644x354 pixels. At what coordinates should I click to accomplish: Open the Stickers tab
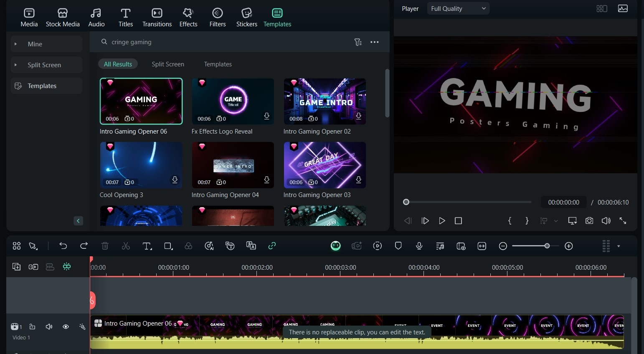point(247,18)
